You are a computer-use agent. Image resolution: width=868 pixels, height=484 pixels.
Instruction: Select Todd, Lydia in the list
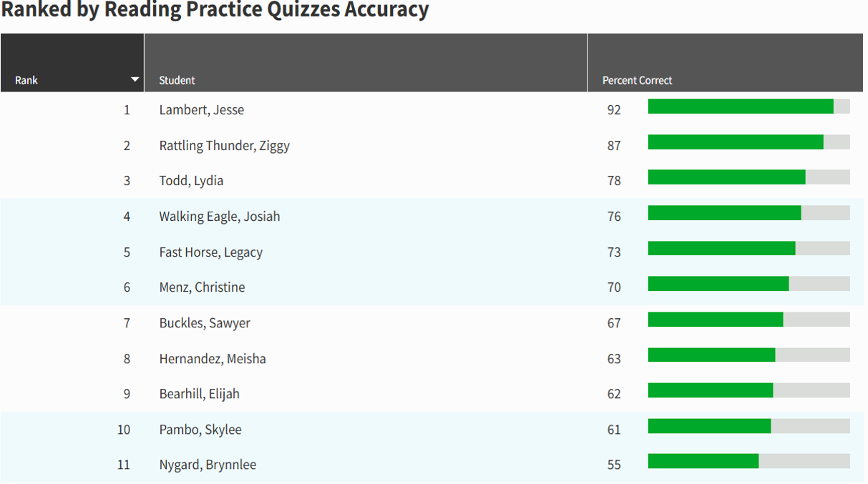[191, 181]
